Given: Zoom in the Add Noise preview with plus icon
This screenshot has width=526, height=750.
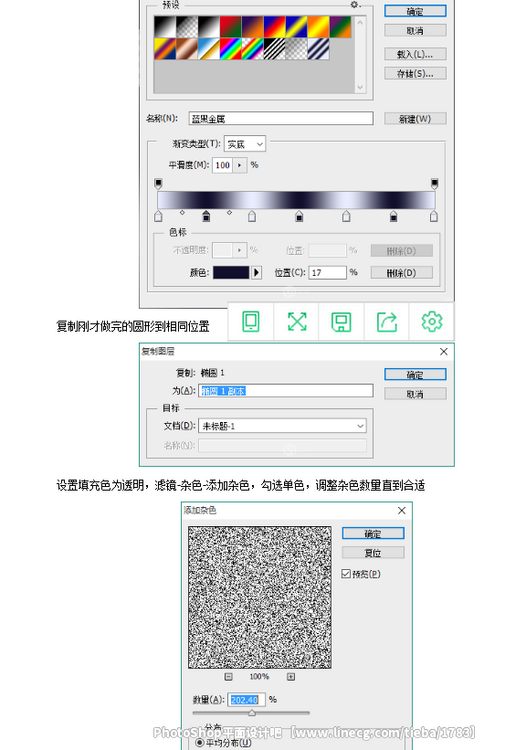Looking at the screenshot, I should [x=291, y=676].
